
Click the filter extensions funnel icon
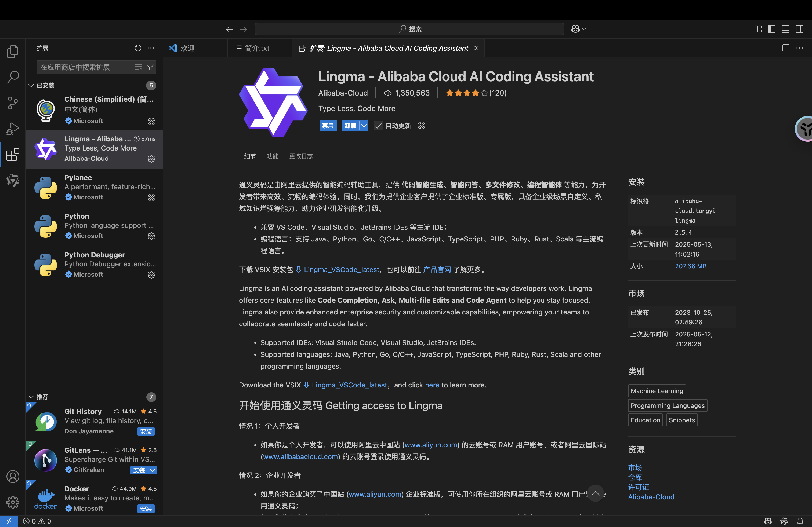click(150, 67)
